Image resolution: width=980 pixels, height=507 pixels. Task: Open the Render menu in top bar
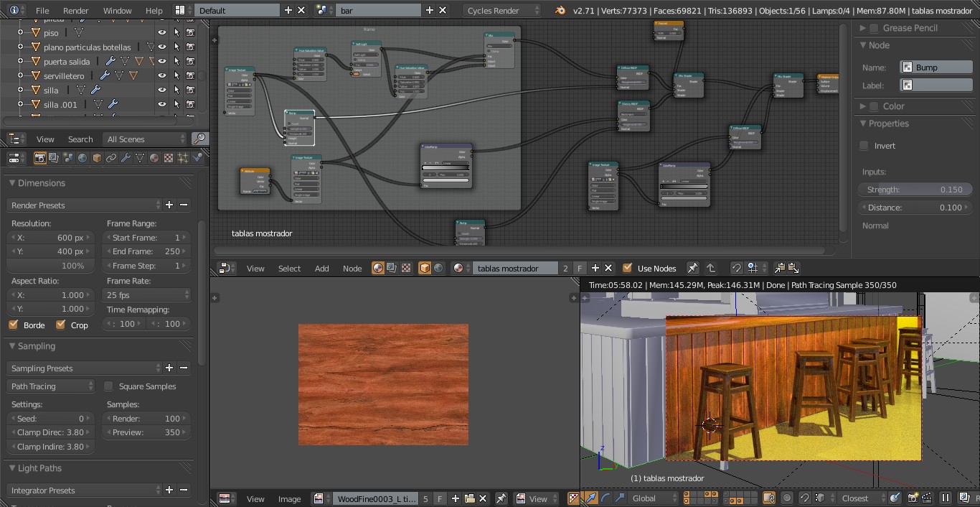tap(76, 11)
